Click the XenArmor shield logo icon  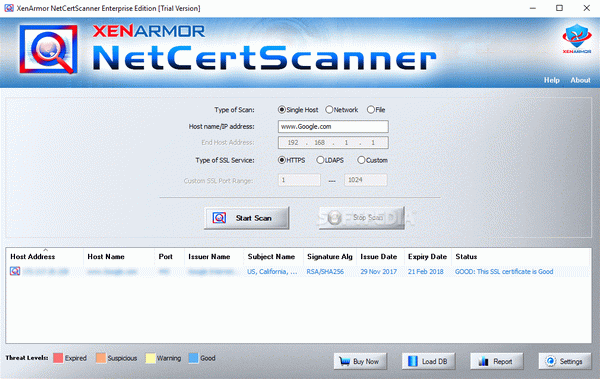(x=577, y=38)
